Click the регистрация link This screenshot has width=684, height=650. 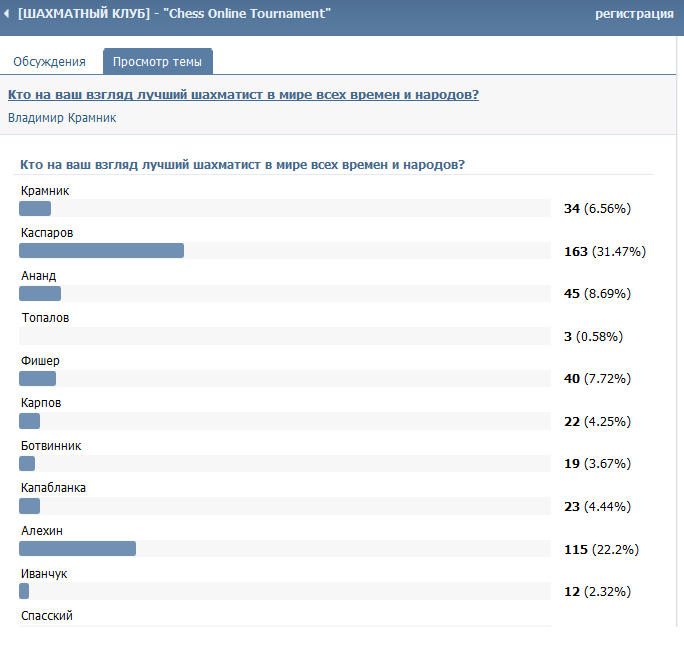pyautogui.click(x=634, y=14)
